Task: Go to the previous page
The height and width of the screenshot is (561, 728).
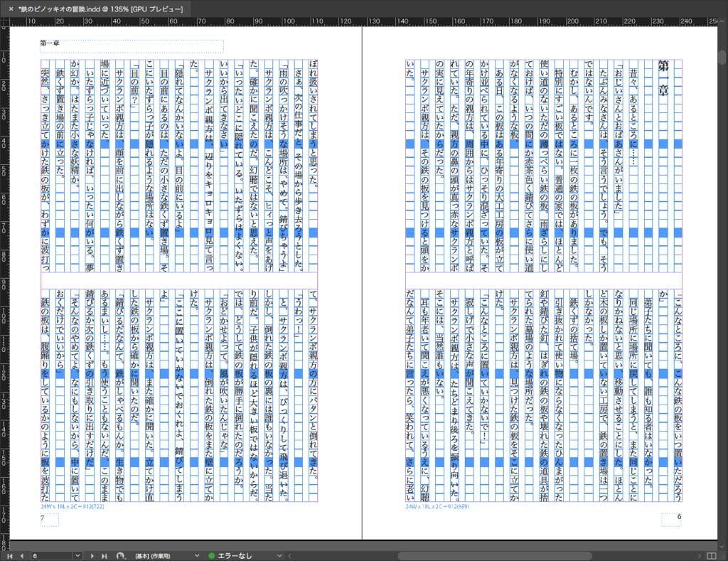Action: click(21, 556)
